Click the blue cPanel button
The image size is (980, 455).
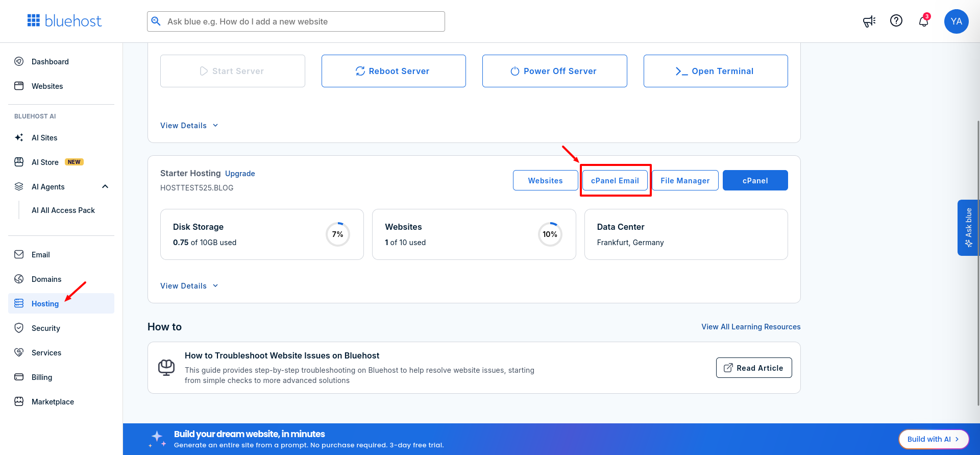click(x=755, y=180)
